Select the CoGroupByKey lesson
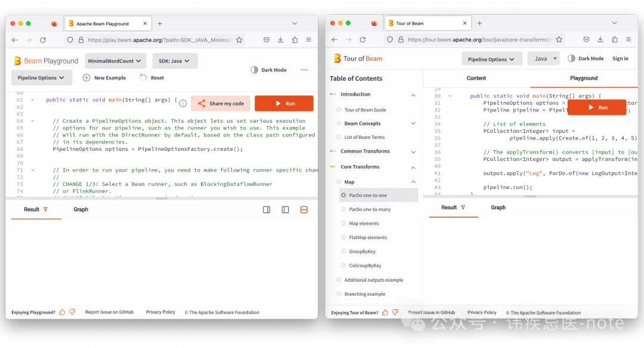The width and height of the screenshot is (644, 348). click(365, 266)
